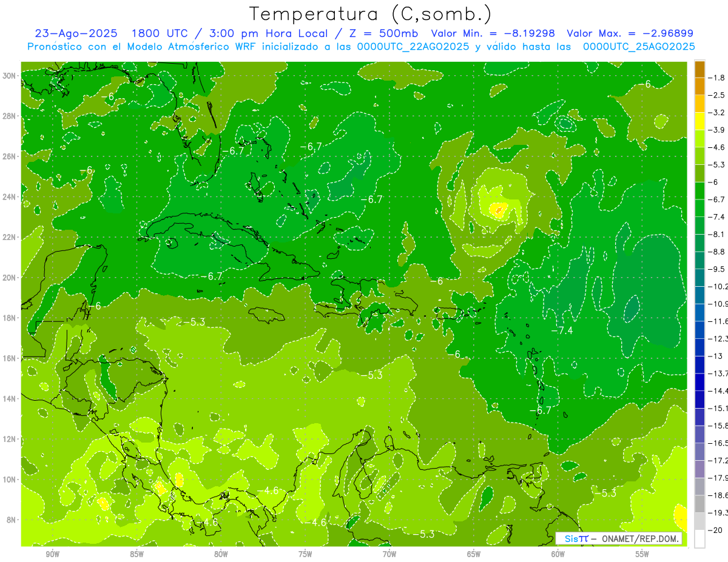Viewport: 728px width, 562px height.
Task: Select "Valor Max. = -2.96899" text
Action: (630, 33)
